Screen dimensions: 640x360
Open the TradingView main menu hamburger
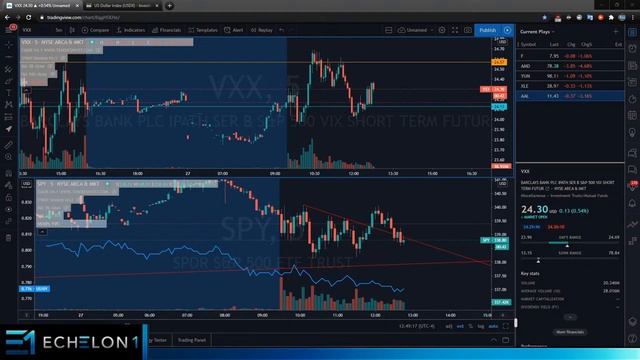tap(9, 29)
